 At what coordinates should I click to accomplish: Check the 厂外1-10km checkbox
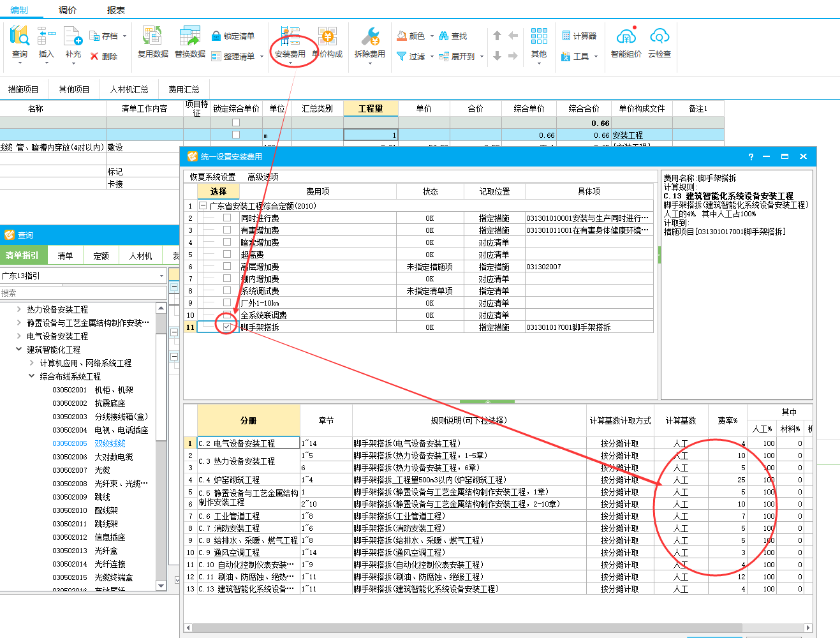(x=226, y=302)
